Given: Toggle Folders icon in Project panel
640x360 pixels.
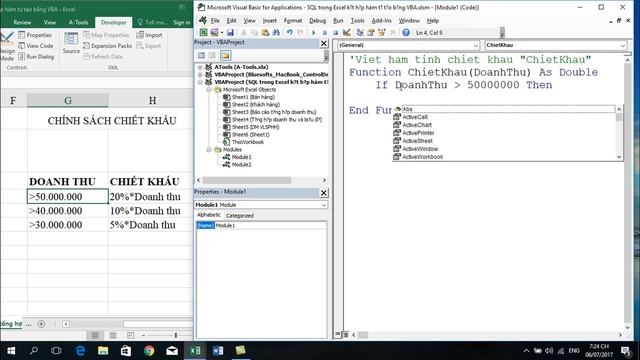Looking at the screenshot, I should coord(225,56).
